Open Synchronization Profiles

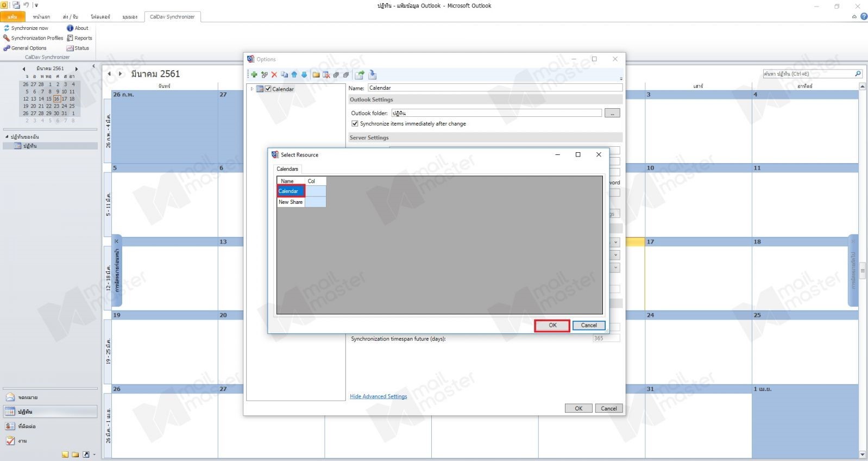33,38
